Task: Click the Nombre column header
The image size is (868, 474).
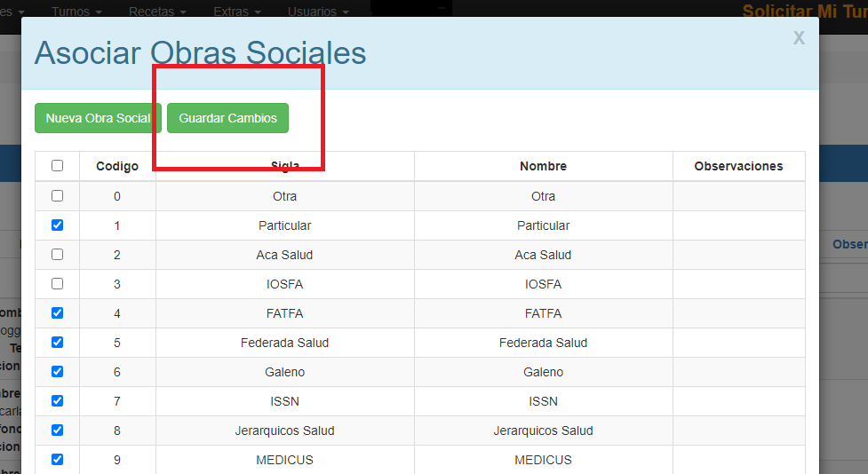Action: 543,166
